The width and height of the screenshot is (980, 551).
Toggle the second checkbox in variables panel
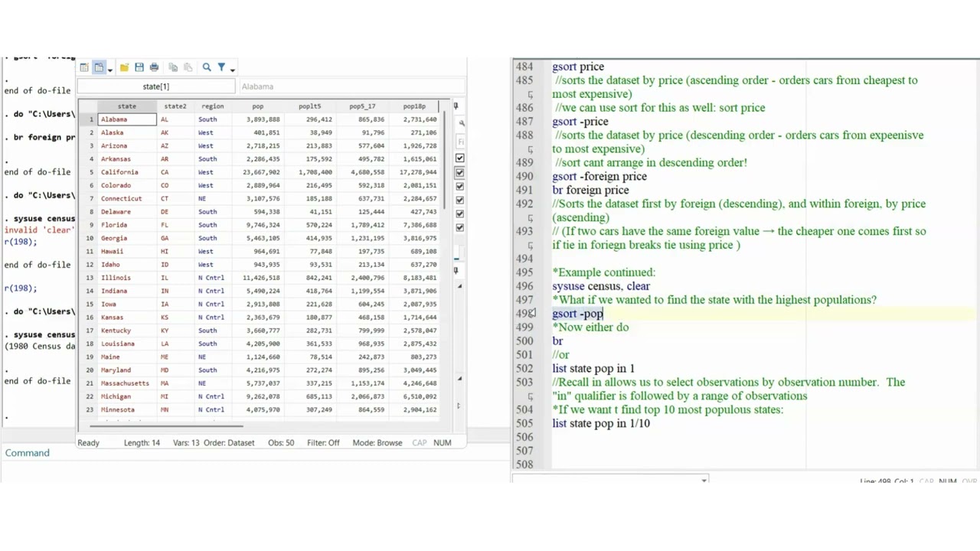pyautogui.click(x=459, y=172)
